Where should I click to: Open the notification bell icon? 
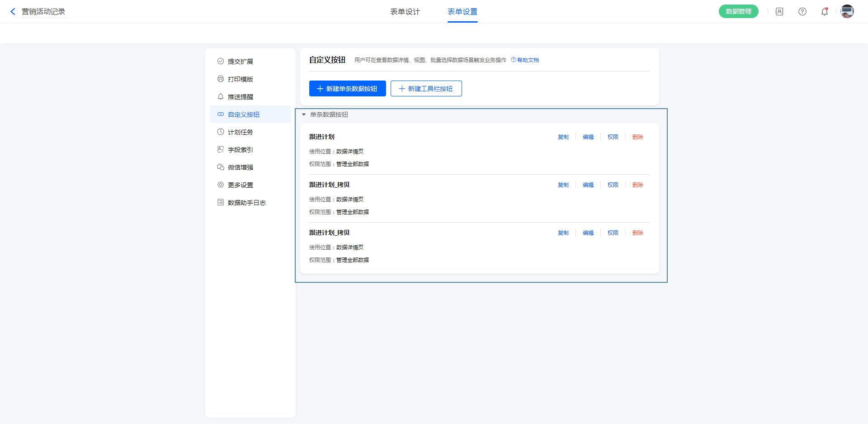(x=824, y=12)
